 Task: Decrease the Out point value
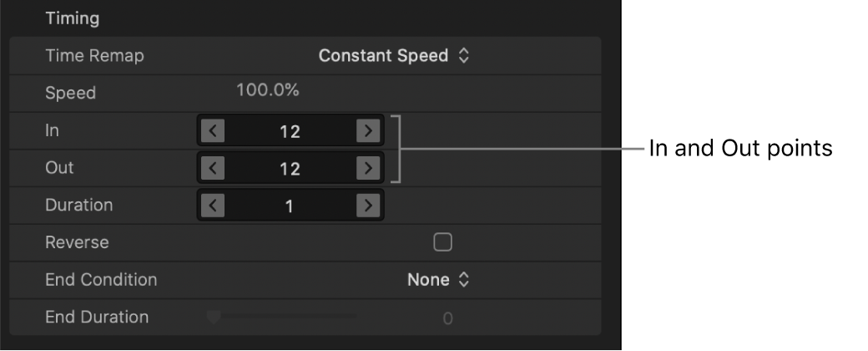[x=214, y=168]
